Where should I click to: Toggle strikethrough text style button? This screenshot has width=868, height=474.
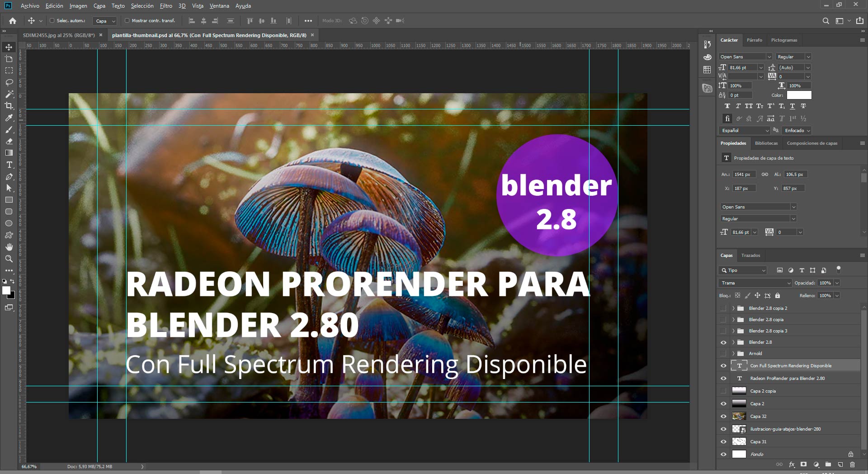pyautogui.click(x=803, y=106)
